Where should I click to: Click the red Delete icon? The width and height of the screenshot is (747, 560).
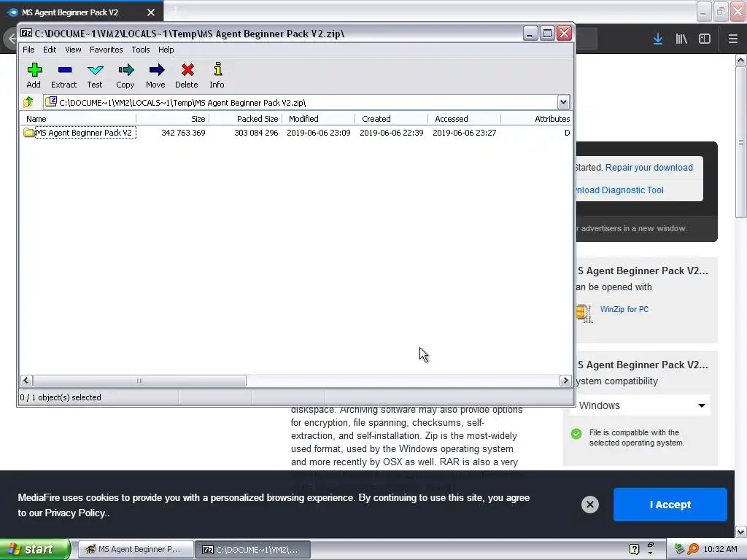[187, 70]
